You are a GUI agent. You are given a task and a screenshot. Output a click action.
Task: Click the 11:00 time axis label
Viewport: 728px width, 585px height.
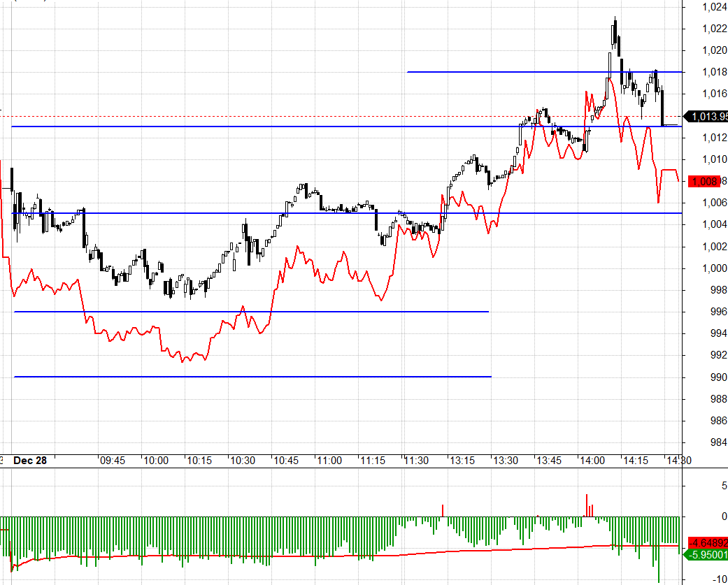tap(329, 461)
